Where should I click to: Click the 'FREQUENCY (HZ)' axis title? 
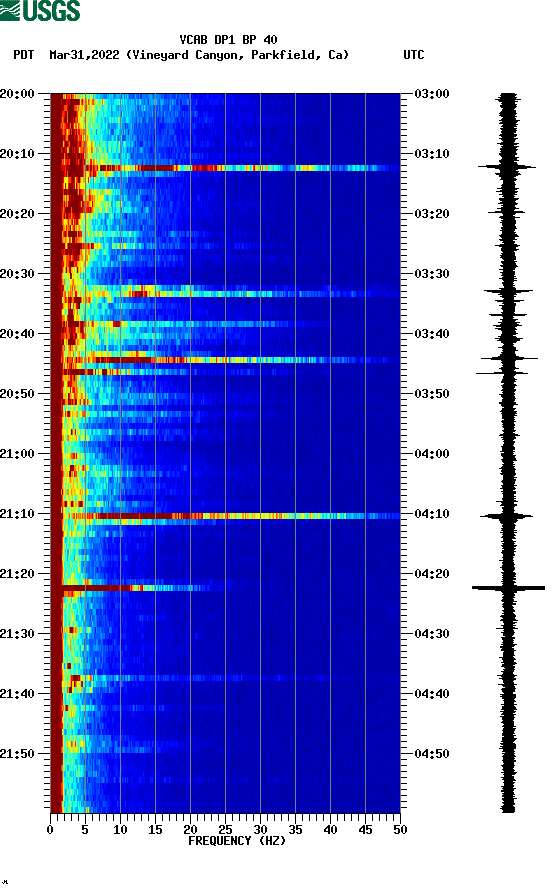coord(237,841)
